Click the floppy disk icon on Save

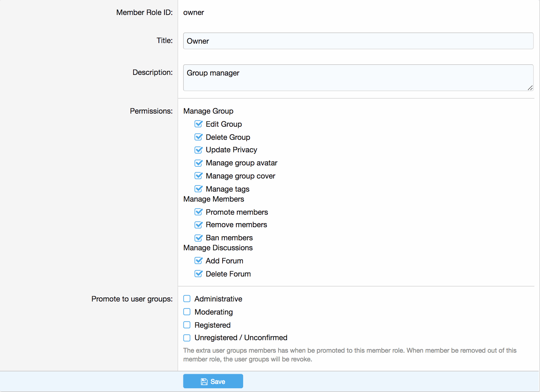click(x=204, y=382)
